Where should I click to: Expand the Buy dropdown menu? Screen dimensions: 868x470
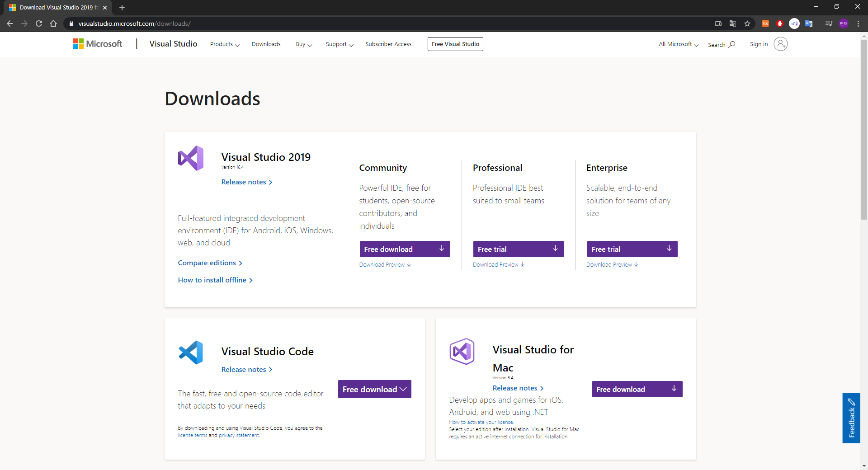coord(304,44)
